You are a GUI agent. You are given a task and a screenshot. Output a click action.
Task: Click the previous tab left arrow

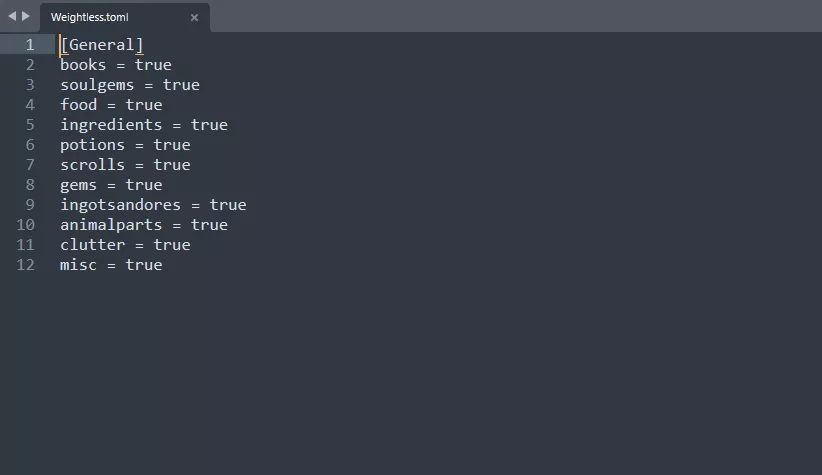point(12,16)
